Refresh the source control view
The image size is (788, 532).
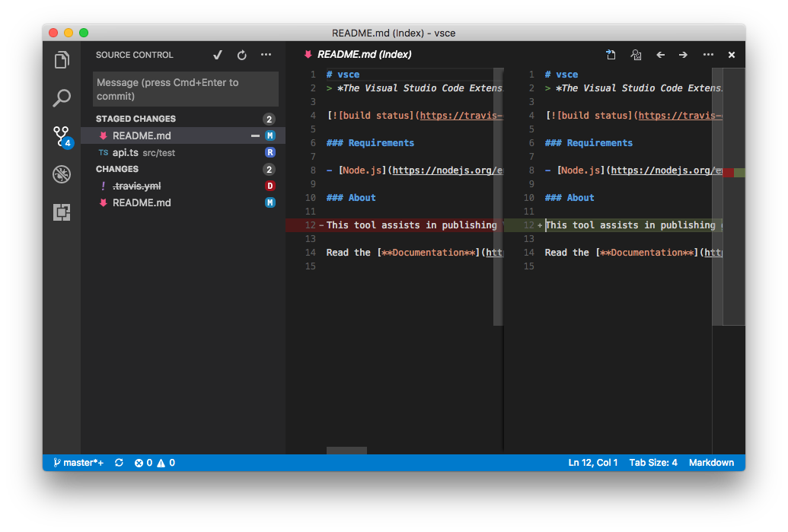[242, 55]
